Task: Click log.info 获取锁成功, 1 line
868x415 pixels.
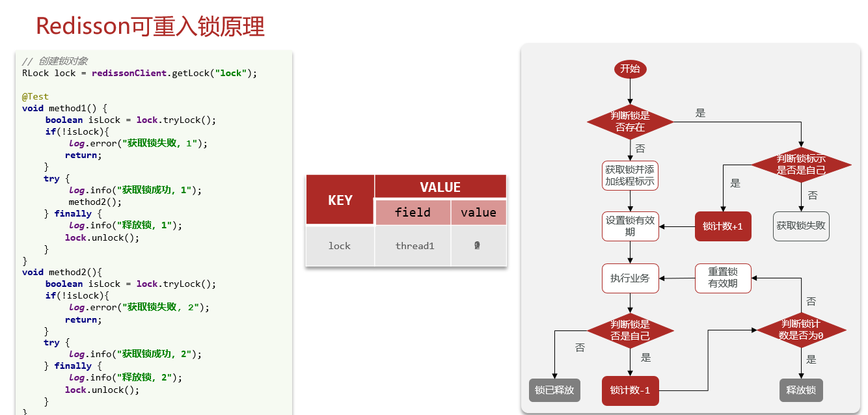Action: [x=135, y=190]
